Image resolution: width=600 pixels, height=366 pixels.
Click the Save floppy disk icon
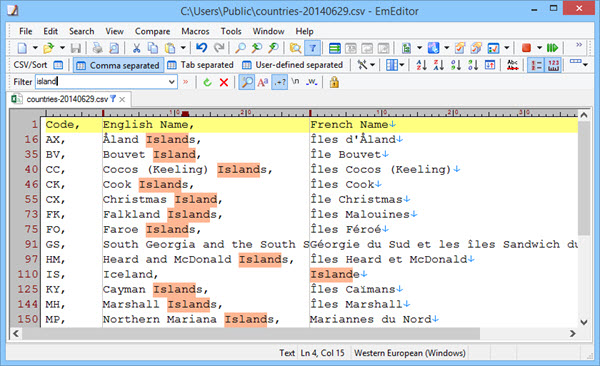[76, 48]
